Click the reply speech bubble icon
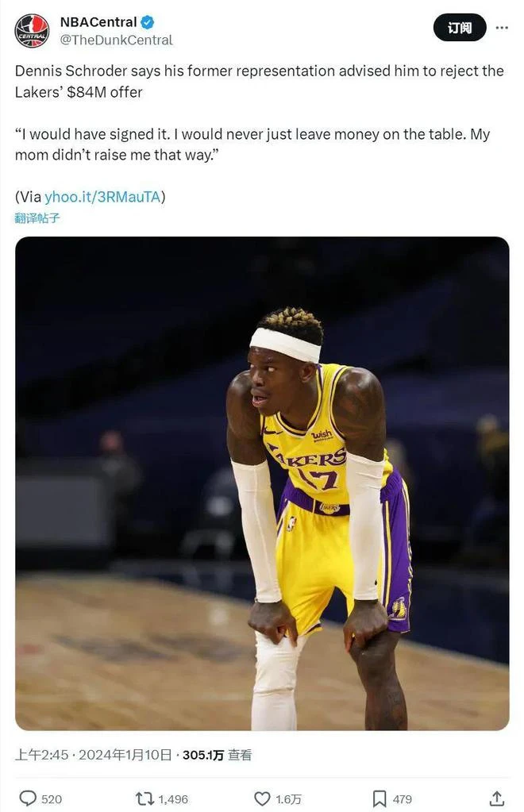This screenshot has height=812, width=524. 28,799
